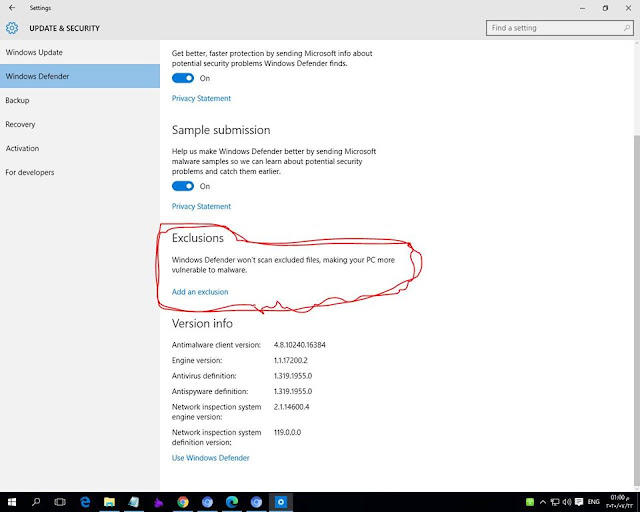Open the For developers page
This screenshot has width=640, height=512.
(x=80, y=172)
